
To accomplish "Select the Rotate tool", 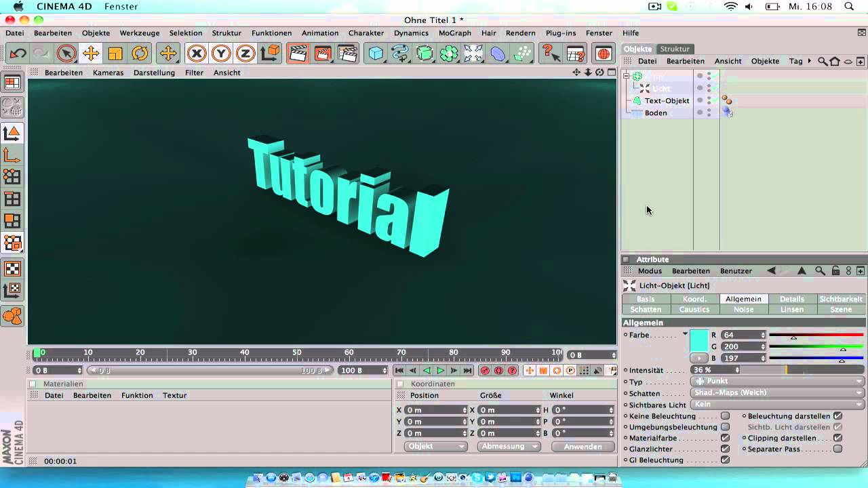I will [140, 54].
